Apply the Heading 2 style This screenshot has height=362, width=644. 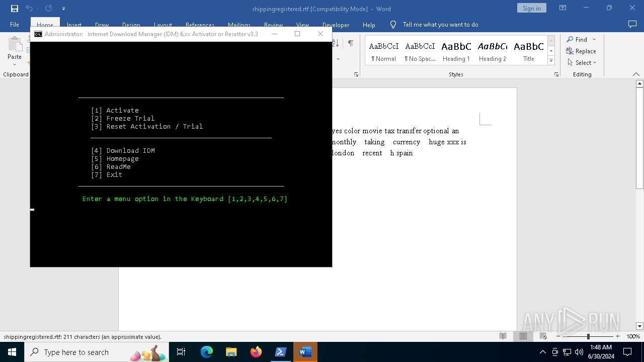point(493,51)
